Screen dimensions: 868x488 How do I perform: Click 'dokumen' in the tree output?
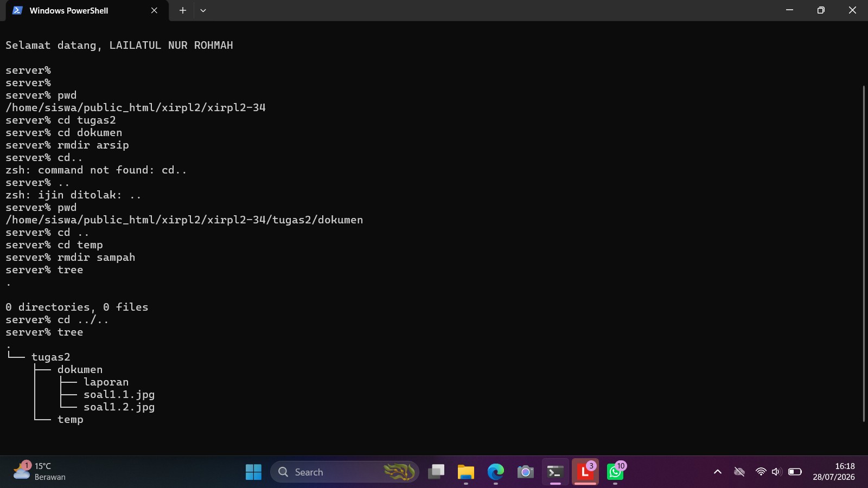80,370
